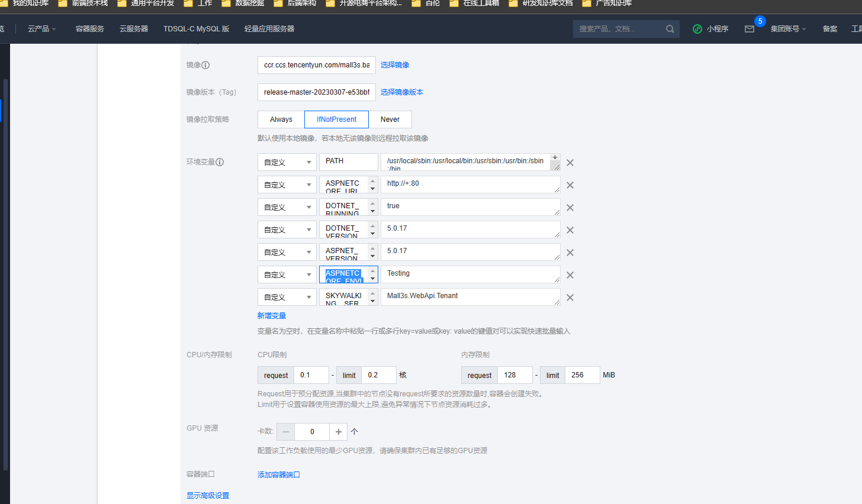Click the CPU limit field showing 0.2
862x504 pixels.
[379, 375]
